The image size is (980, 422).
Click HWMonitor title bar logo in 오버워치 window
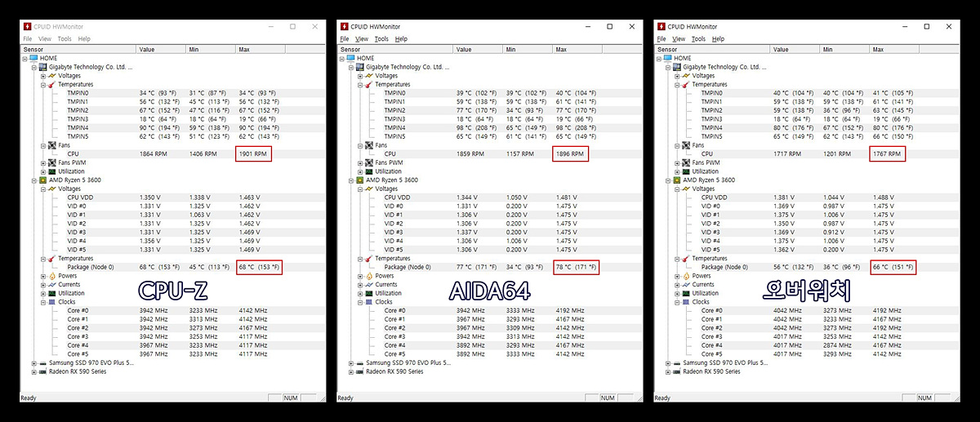(661, 26)
